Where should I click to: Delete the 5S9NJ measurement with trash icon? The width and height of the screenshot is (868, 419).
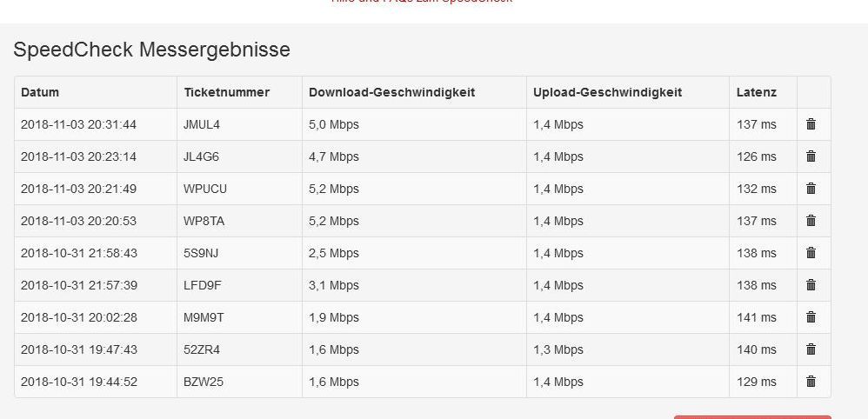tap(811, 253)
